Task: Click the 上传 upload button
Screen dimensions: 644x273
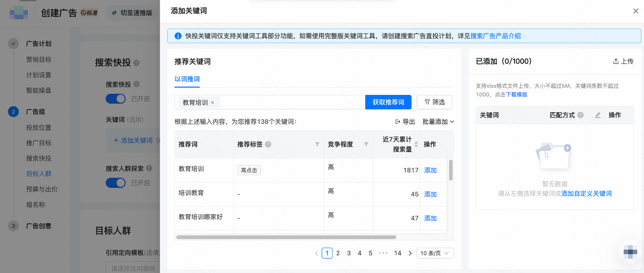Action: [623, 61]
